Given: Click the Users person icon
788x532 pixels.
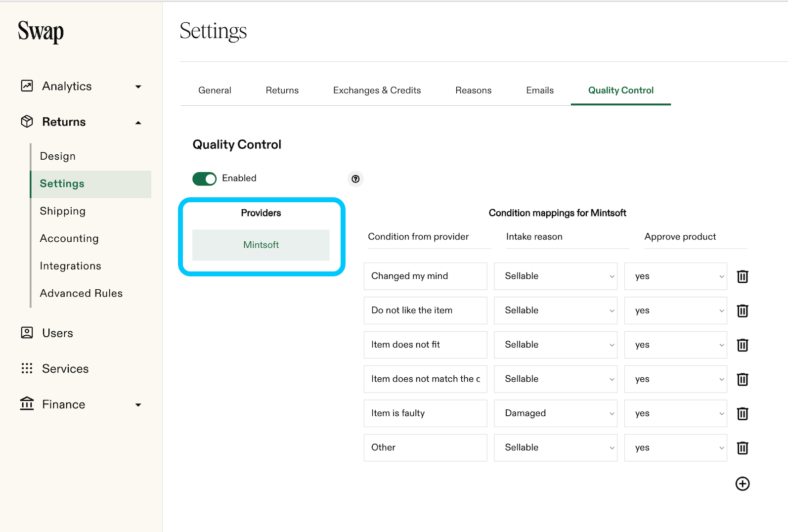Looking at the screenshot, I should point(27,333).
